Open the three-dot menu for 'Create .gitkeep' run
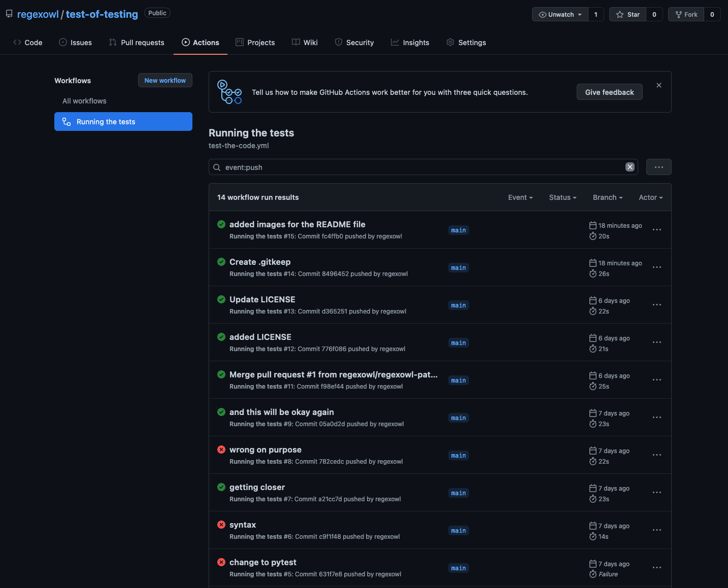This screenshot has width=728, height=588. coord(657,267)
